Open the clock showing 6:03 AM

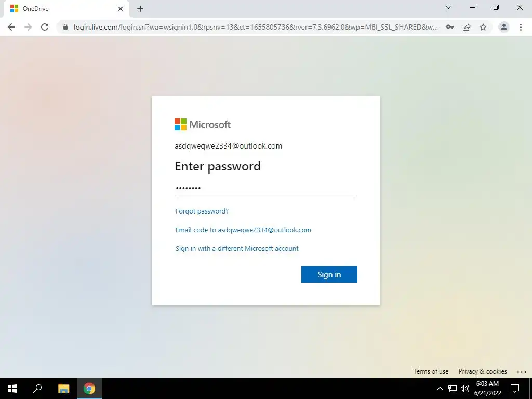click(x=487, y=389)
